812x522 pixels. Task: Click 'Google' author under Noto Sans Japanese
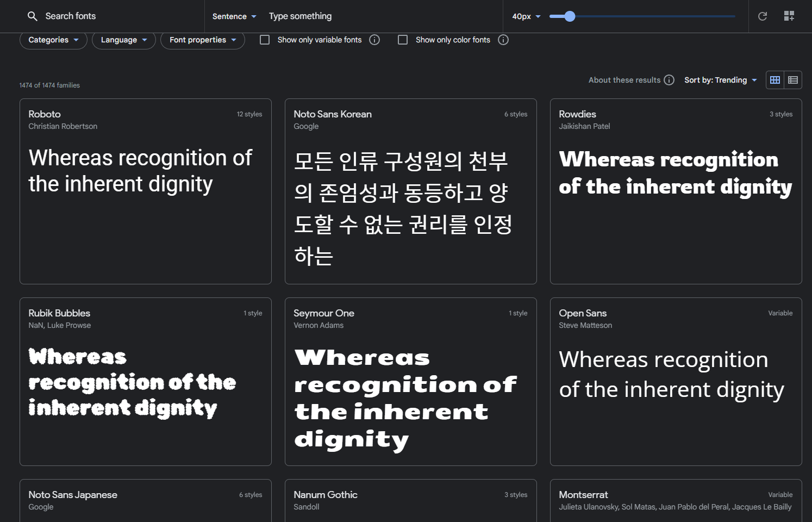pyautogui.click(x=41, y=507)
